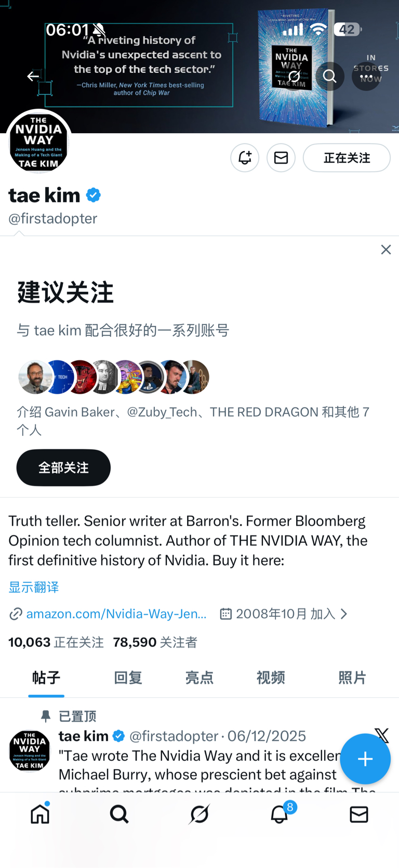Go to Home in bottom navigation
Viewport: 399px width, 868px height.
[x=40, y=814]
